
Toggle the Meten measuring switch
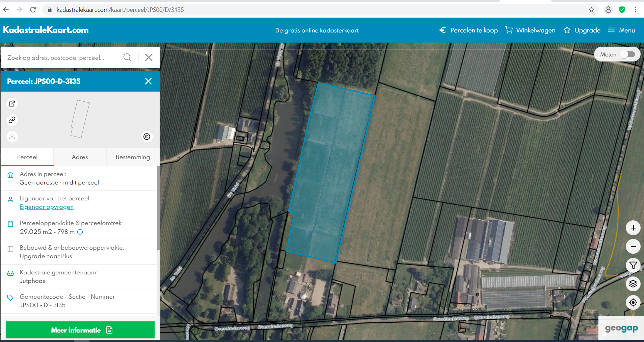click(627, 54)
